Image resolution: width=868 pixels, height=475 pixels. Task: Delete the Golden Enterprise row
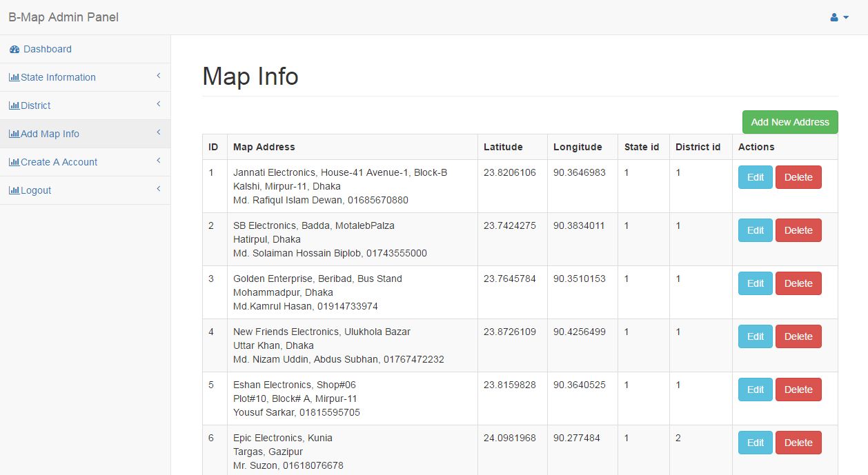[x=798, y=283]
